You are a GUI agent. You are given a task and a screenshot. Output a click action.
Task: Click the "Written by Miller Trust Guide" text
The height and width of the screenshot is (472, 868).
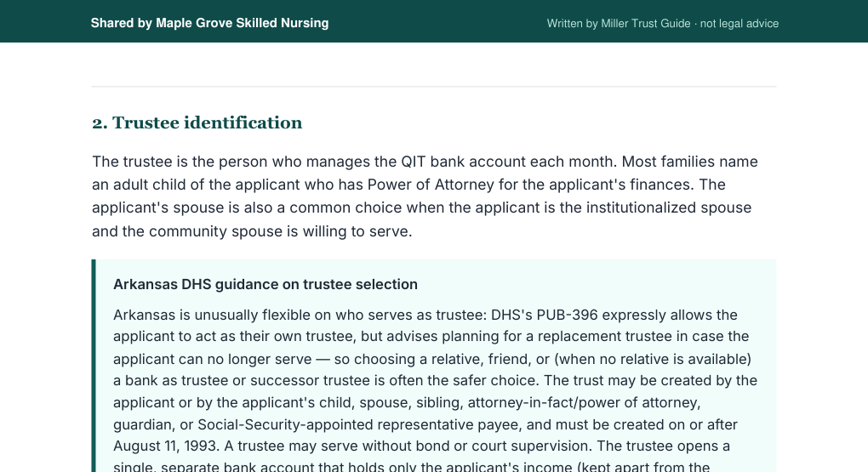619,24
